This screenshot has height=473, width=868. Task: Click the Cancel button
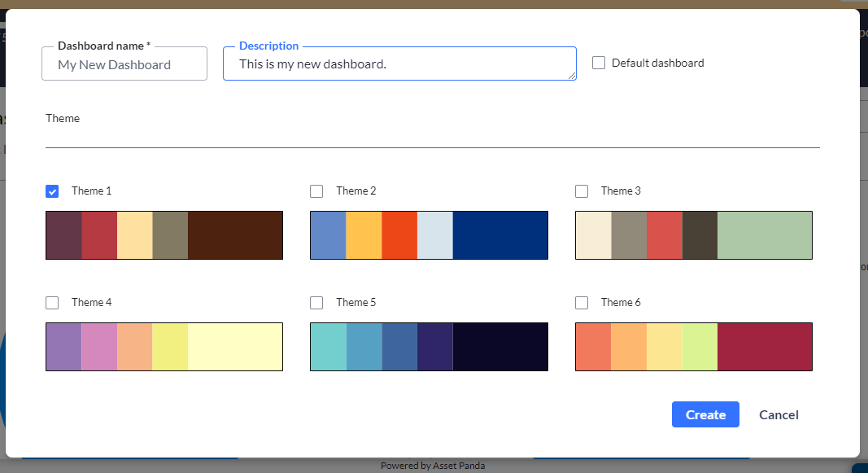point(779,414)
